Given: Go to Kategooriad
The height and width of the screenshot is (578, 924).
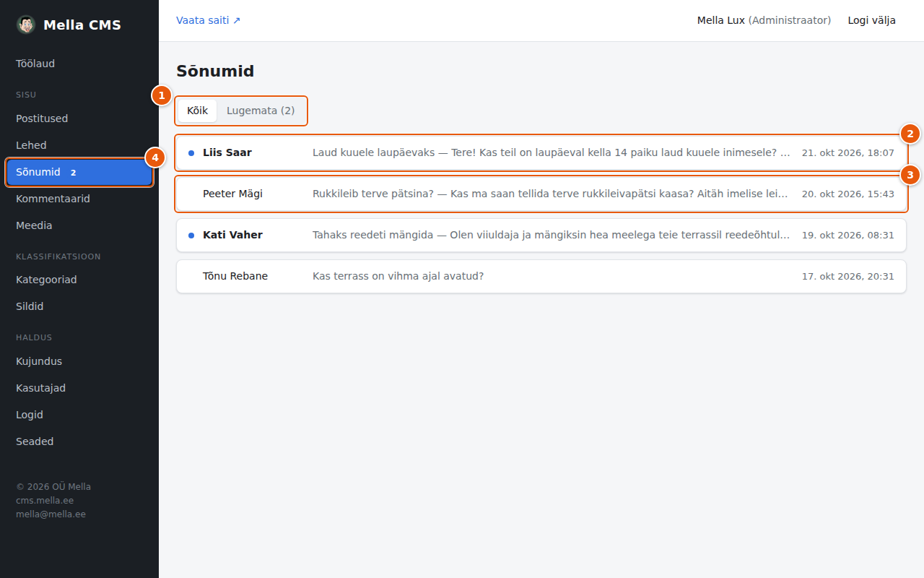Looking at the screenshot, I should pyautogui.click(x=79, y=280).
